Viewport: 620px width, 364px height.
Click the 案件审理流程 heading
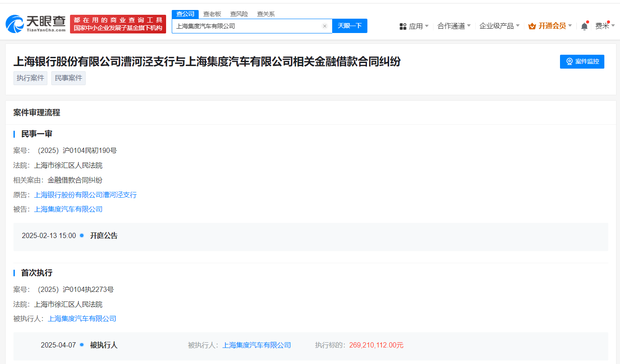[37, 113]
